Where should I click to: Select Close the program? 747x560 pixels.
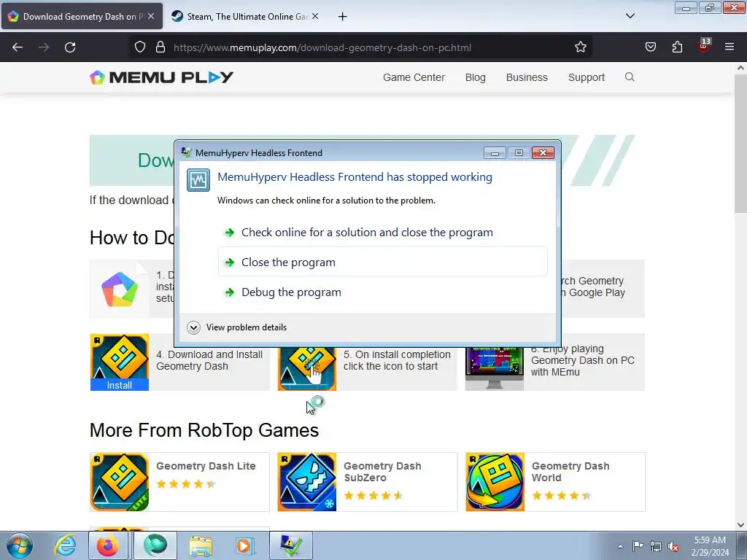click(x=382, y=262)
